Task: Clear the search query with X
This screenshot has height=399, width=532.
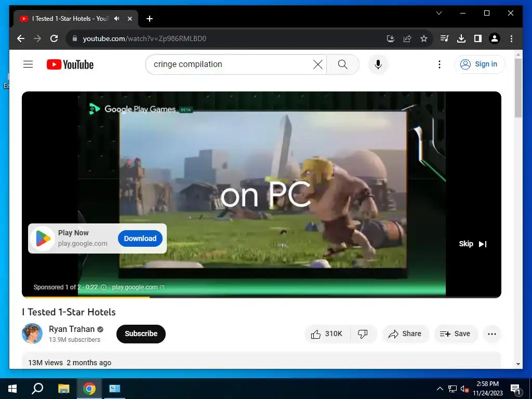Action: (318, 64)
